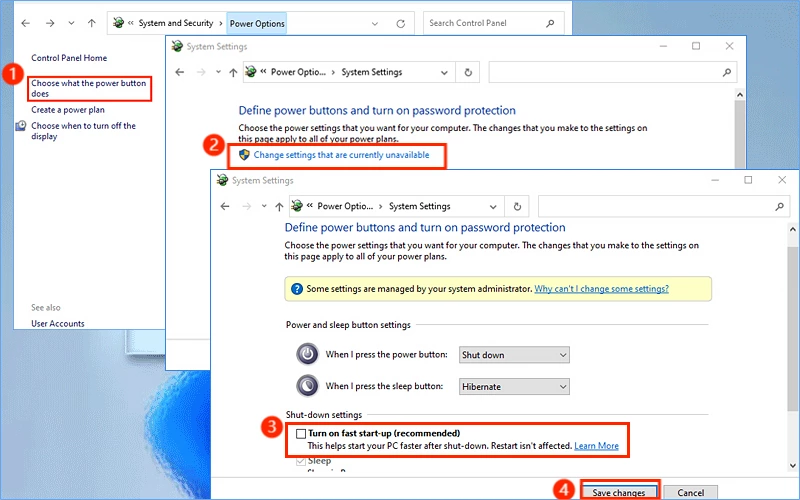Minimize the middle System Settings window
Screen dimensions: 800x500
(663, 46)
